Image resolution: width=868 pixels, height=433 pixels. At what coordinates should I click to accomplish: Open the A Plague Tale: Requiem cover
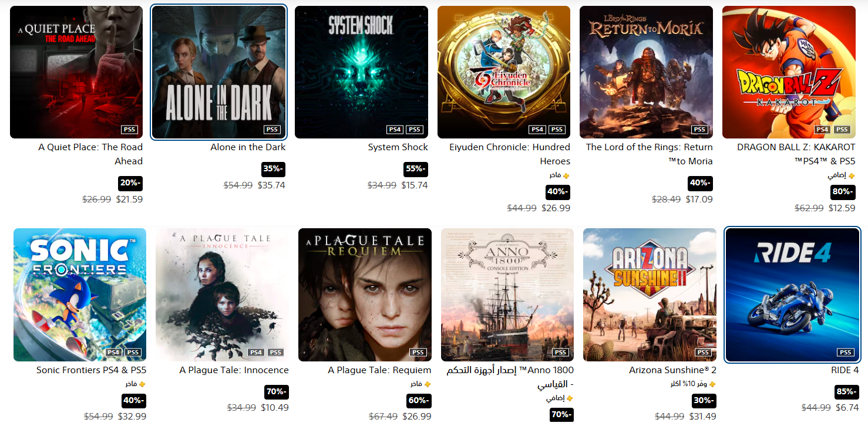point(365,295)
